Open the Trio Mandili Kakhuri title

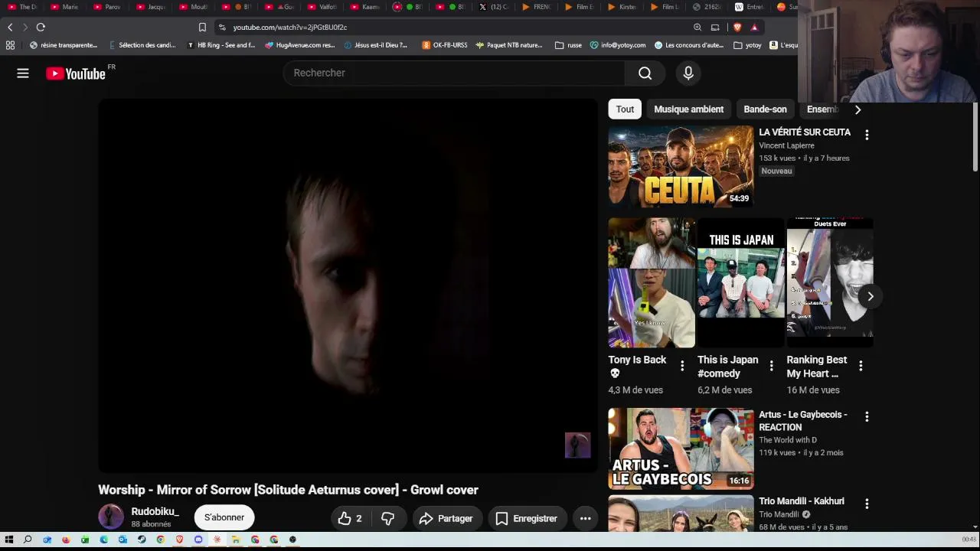coord(801,501)
